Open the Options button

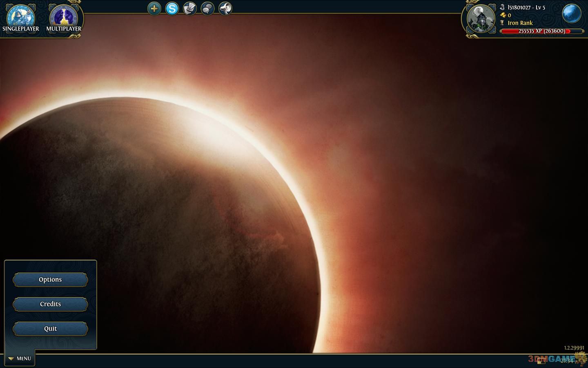50,280
